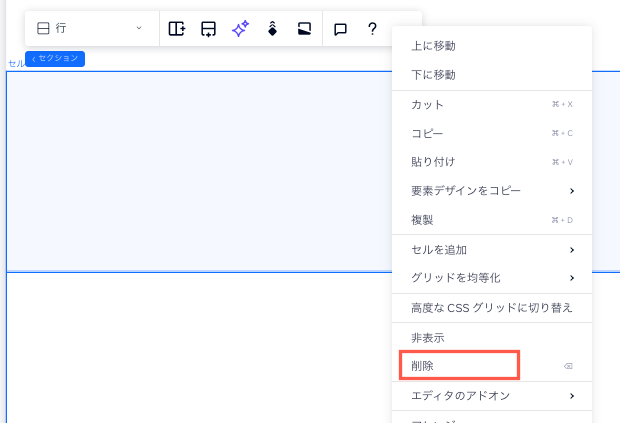Open the 行 element type dropdown

pos(90,28)
